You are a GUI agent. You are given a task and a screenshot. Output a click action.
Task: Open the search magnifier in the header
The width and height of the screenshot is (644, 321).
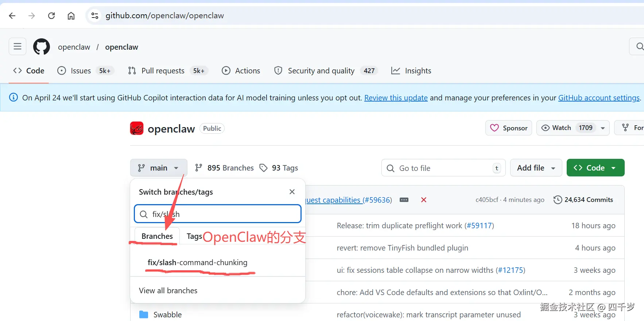639,46
